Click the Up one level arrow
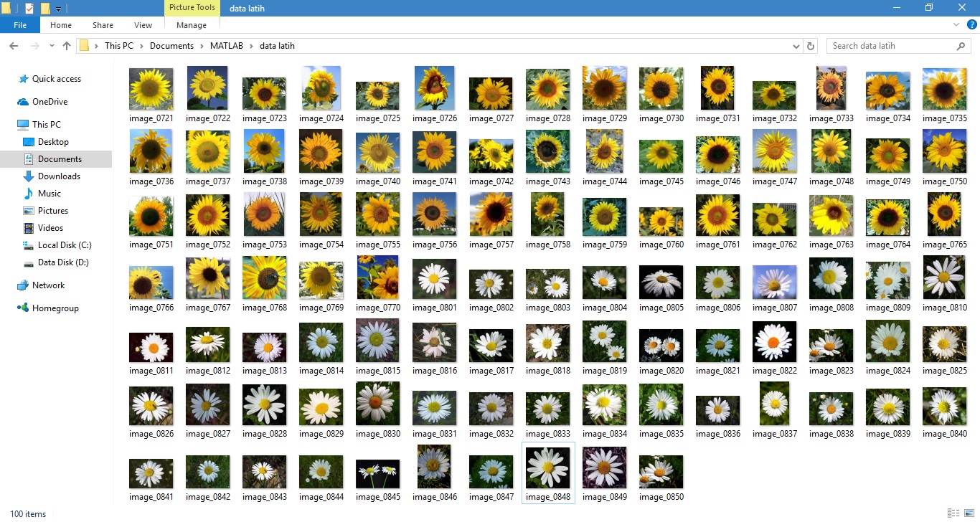This screenshot has width=980, height=522. 67,46
